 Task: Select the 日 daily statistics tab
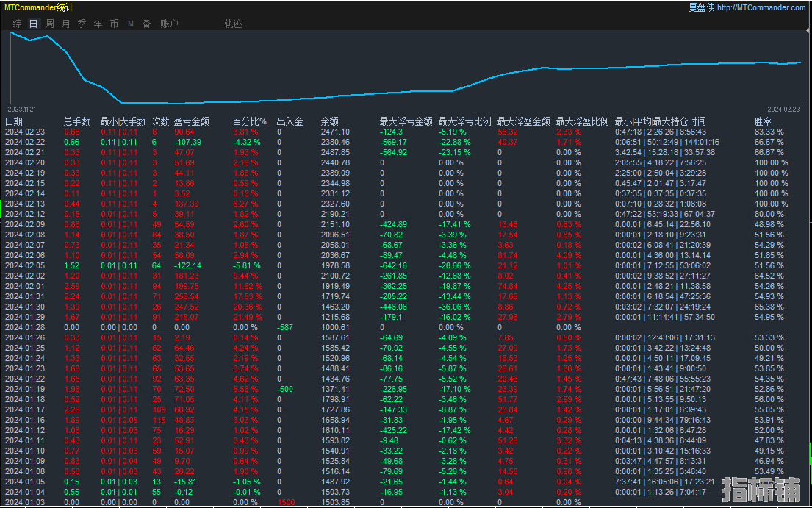(33, 24)
